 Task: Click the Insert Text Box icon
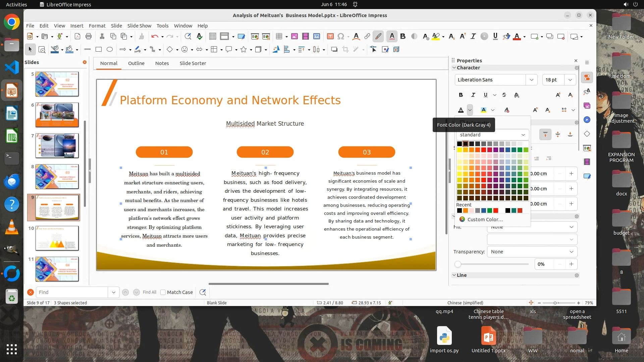330,37
